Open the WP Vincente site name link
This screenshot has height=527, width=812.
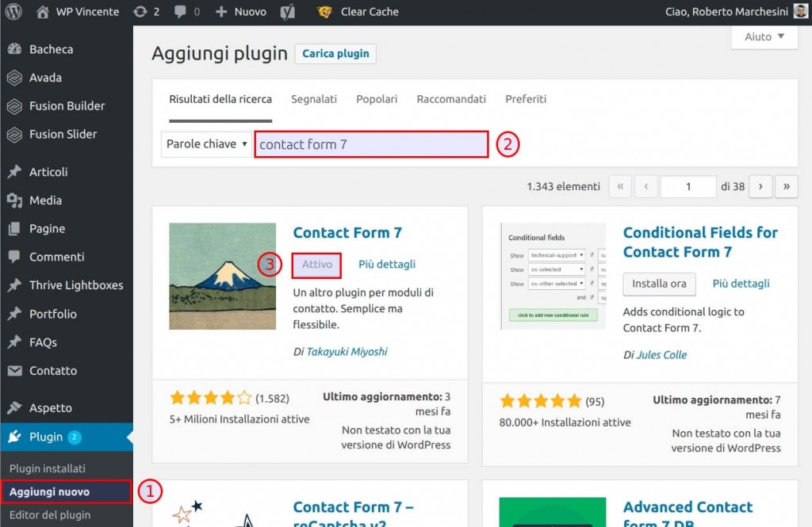coord(87,11)
